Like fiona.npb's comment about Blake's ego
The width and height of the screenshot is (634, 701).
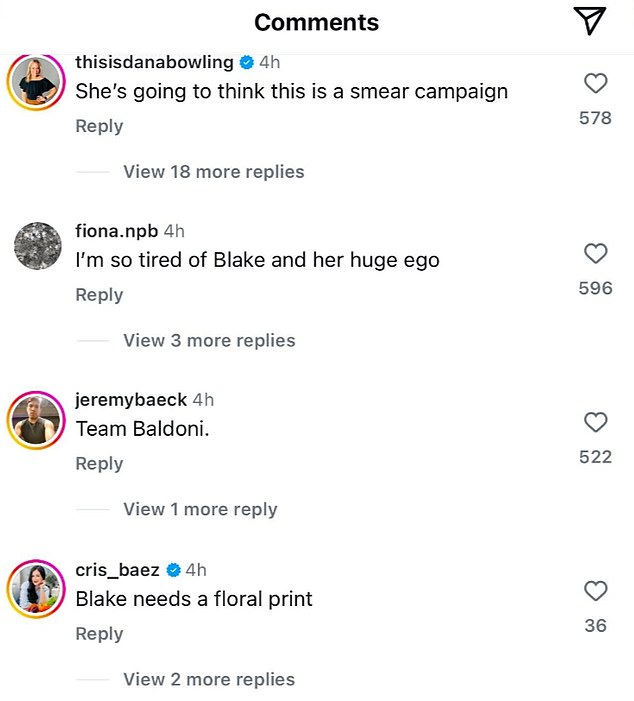tap(596, 253)
